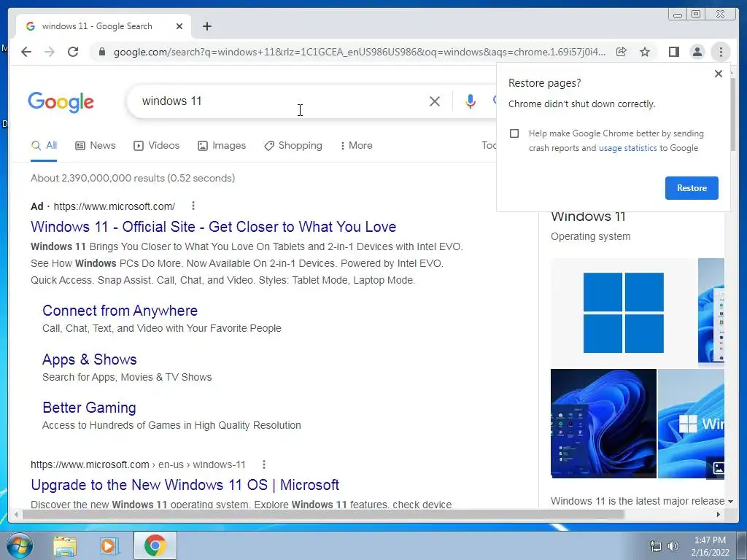Go back to the previous page
The width and height of the screenshot is (747, 560).
tap(26, 52)
